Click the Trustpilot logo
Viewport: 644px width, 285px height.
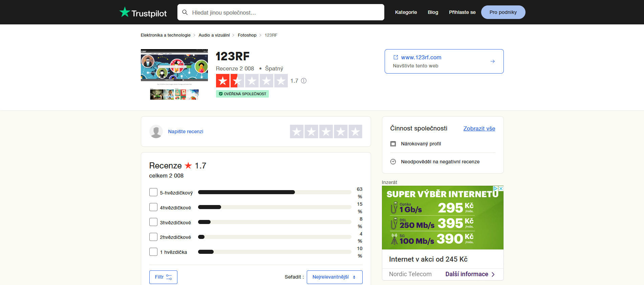click(x=143, y=13)
